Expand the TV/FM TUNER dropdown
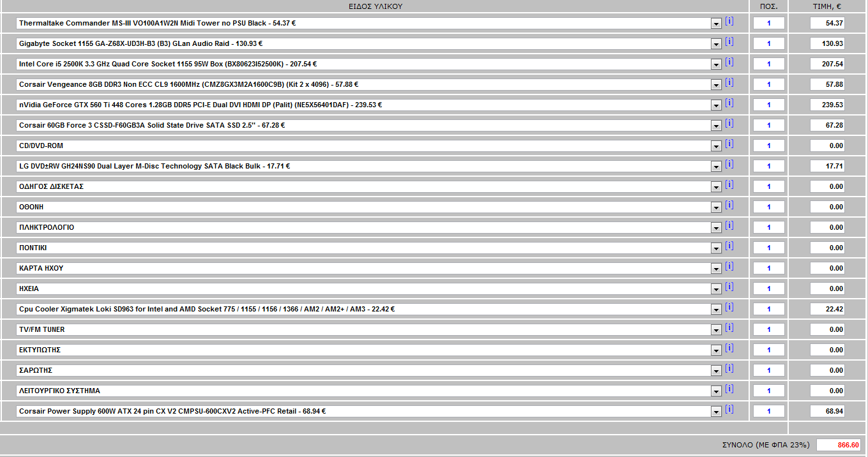The image size is (868, 457). coord(715,330)
